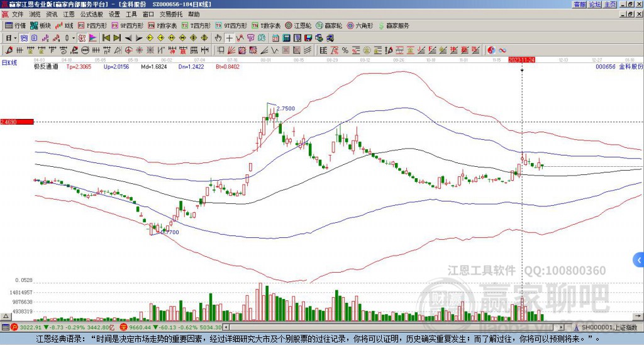Click the black right-pointing arrow icon

coord(139,38)
